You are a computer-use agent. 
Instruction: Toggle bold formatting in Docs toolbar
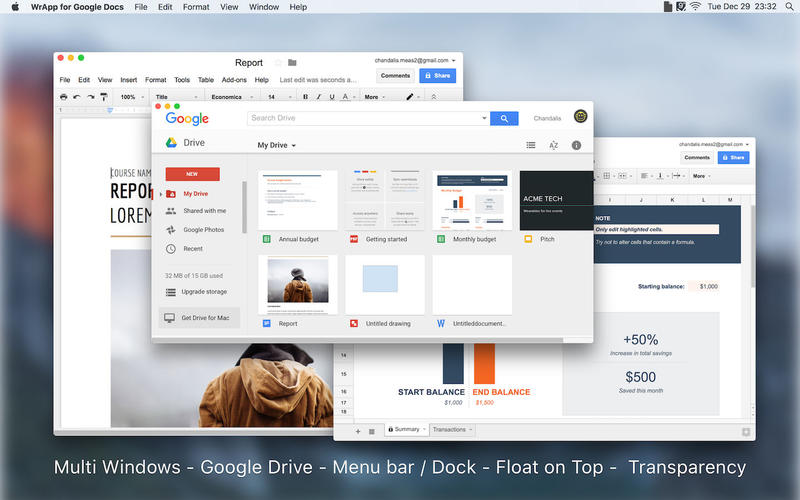pos(305,97)
